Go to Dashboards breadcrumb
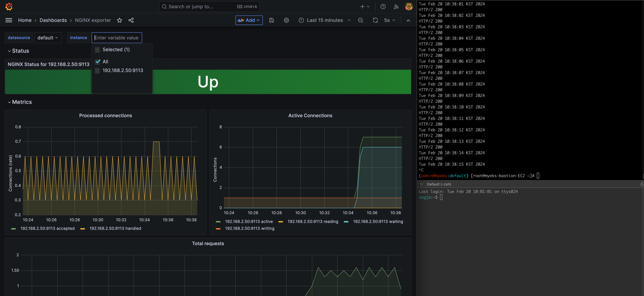This screenshot has height=296, width=644. tap(53, 20)
